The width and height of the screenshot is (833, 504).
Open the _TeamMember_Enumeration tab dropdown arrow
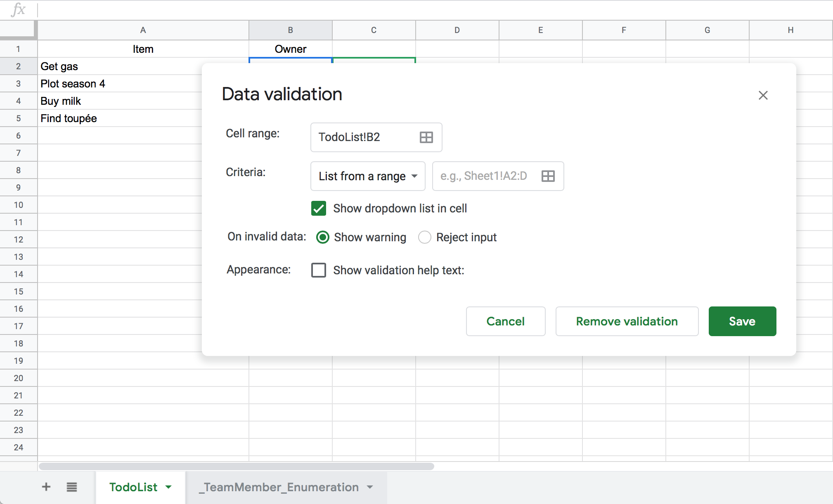(370, 487)
